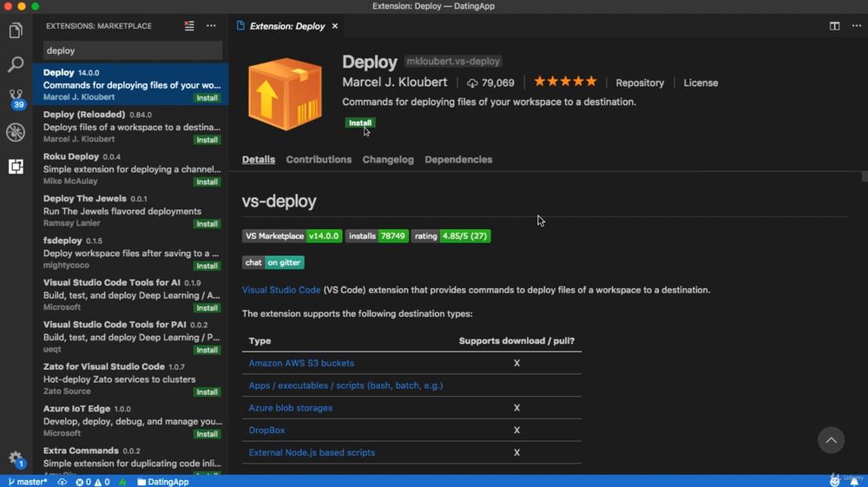The width and height of the screenshot is (868, 487).
Task: Install Deploy The Jewels extension
Action: click(207, 224)
